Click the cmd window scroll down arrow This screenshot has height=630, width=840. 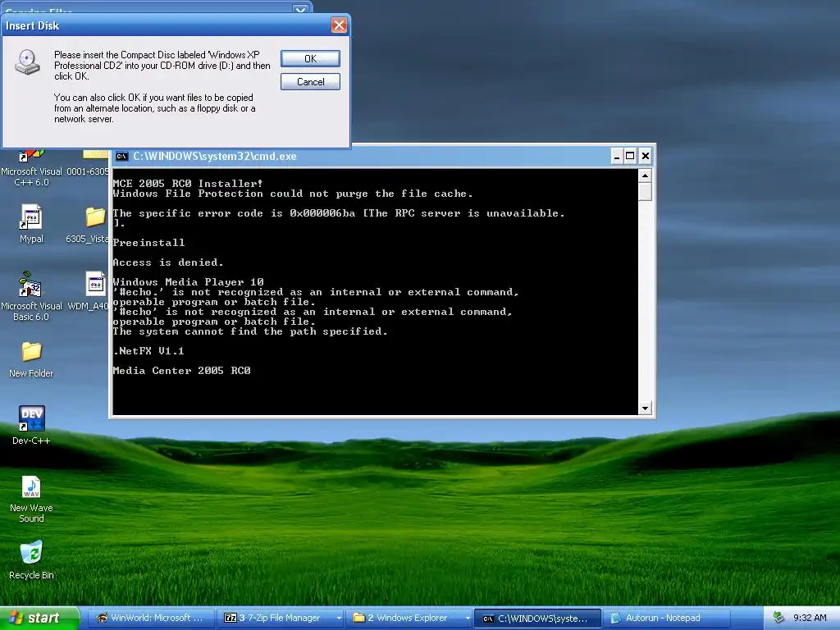(645, 409)
